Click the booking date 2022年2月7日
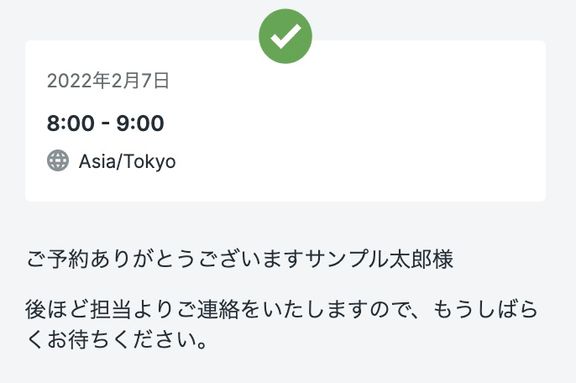This screenshot has width=576, height=383. (108, 81)
